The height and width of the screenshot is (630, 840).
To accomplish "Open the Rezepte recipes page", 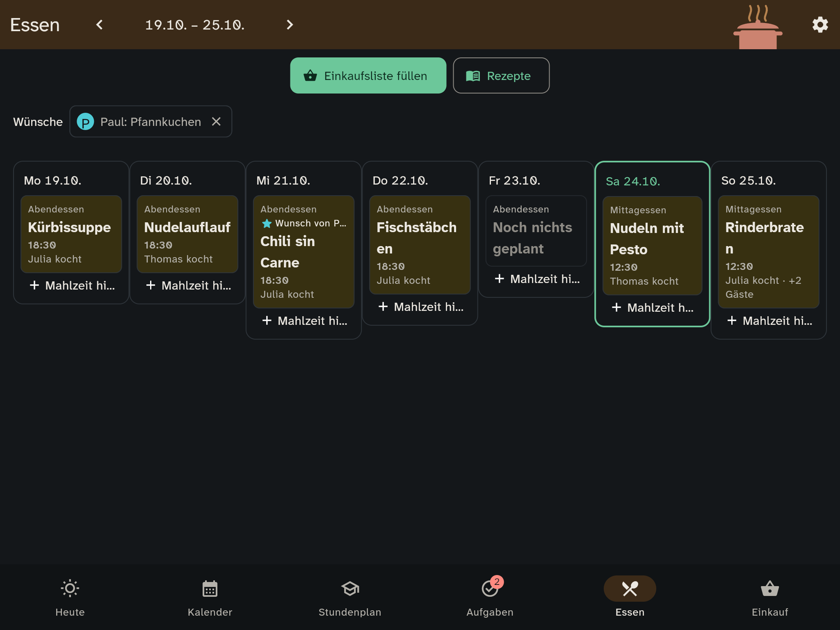I will pyautogui.click(x=501, y=75).
